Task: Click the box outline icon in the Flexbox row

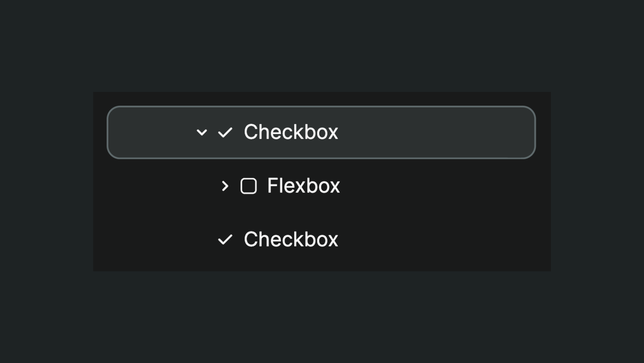Action: (x=249, y=185)
